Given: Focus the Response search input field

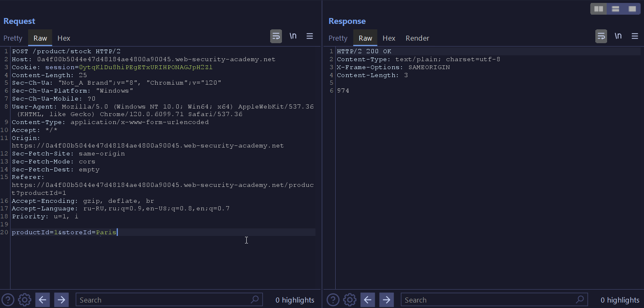Looking at the screenshot, I should (x=489, y=300).
